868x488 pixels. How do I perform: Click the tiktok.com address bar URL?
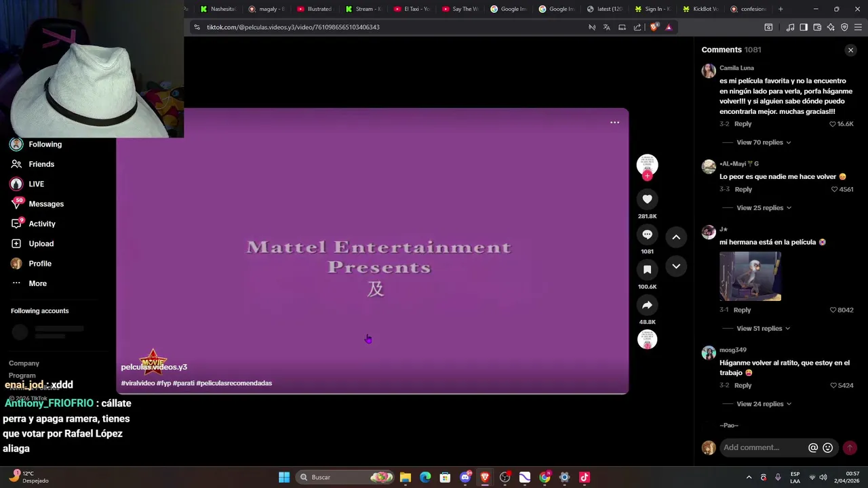coord(293,27)
